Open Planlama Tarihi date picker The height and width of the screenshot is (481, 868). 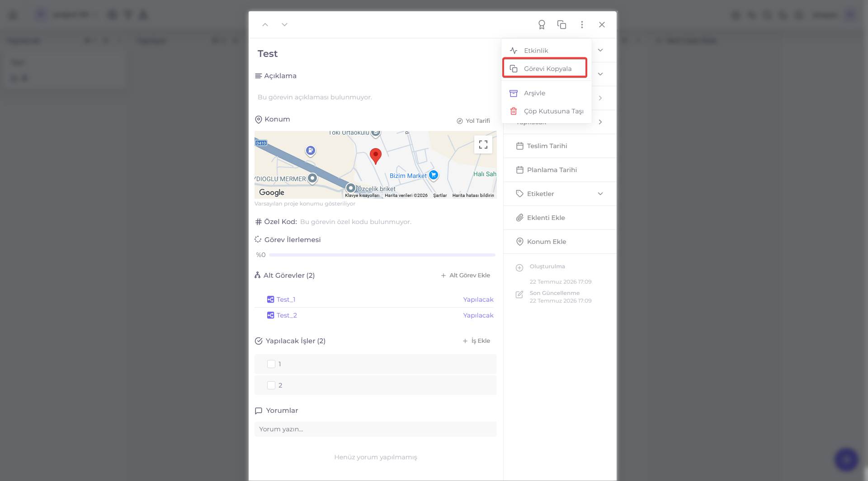tap(560, 170)
